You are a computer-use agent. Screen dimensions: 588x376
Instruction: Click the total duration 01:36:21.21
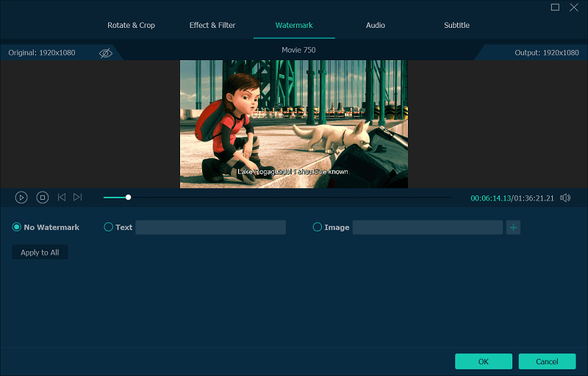(534, 198)
